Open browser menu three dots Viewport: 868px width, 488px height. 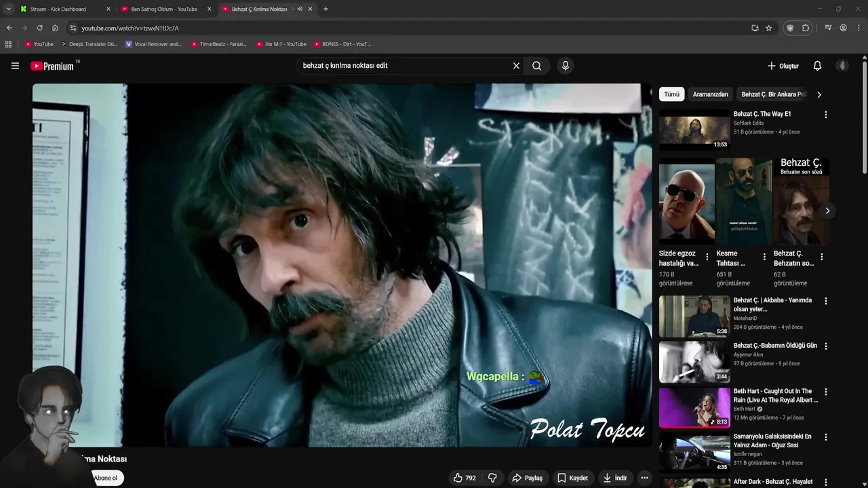pyautogui.click(x=859, y=28)
